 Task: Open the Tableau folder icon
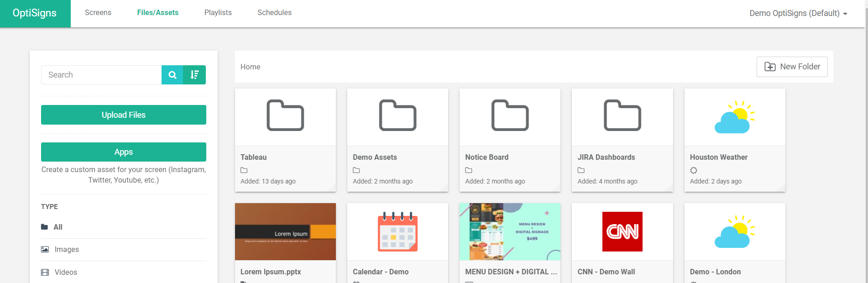(285, 115)
